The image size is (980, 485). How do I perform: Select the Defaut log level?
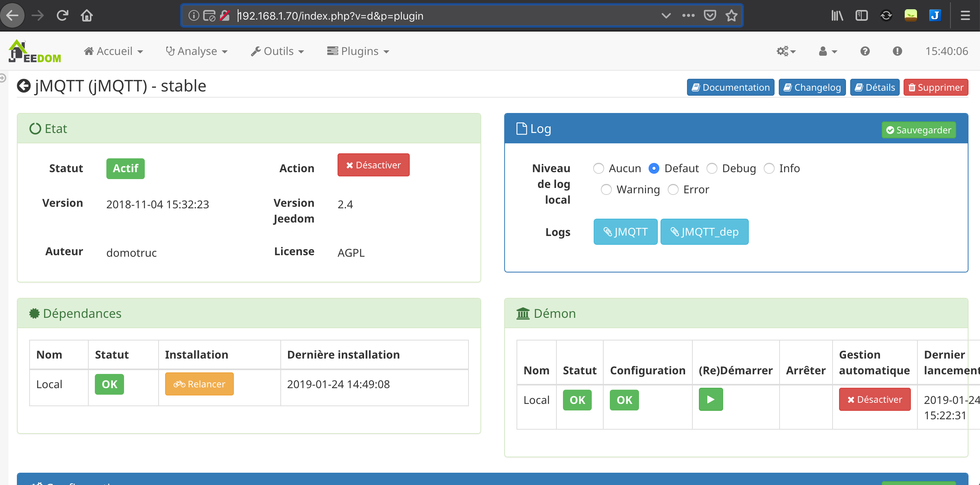pyautogui.click(x=654, y=168)
